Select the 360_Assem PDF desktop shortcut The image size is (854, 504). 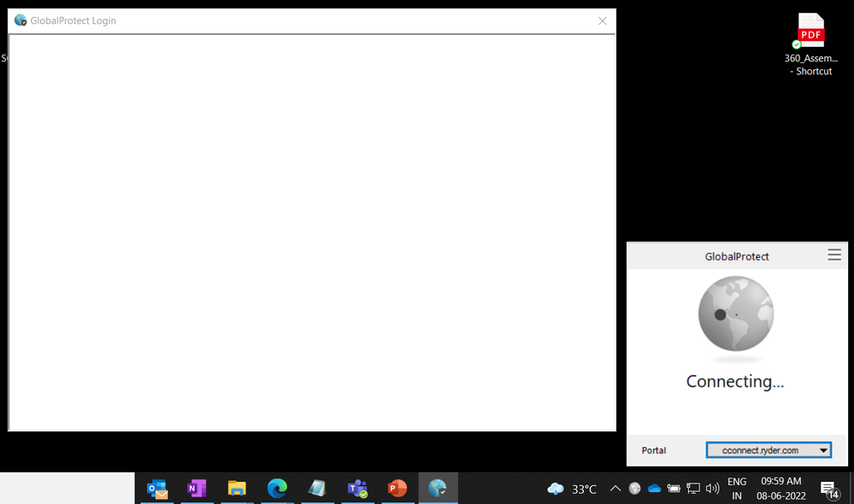[811, 44]
